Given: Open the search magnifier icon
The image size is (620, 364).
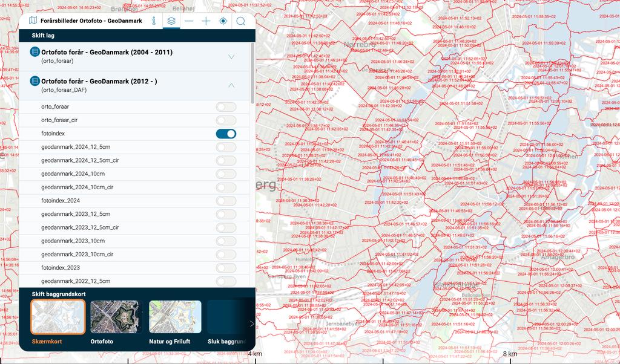Looking at the screenshot, I should (240, 21).
